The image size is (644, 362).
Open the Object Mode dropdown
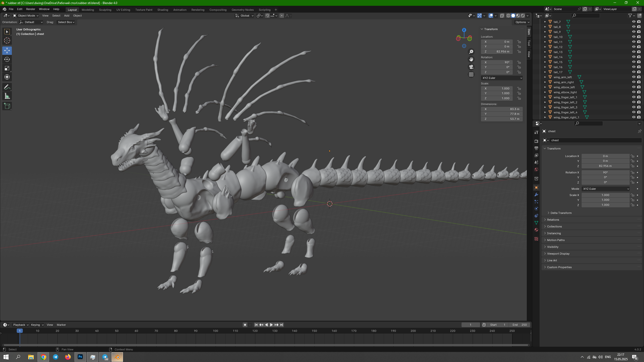point(26,16)
